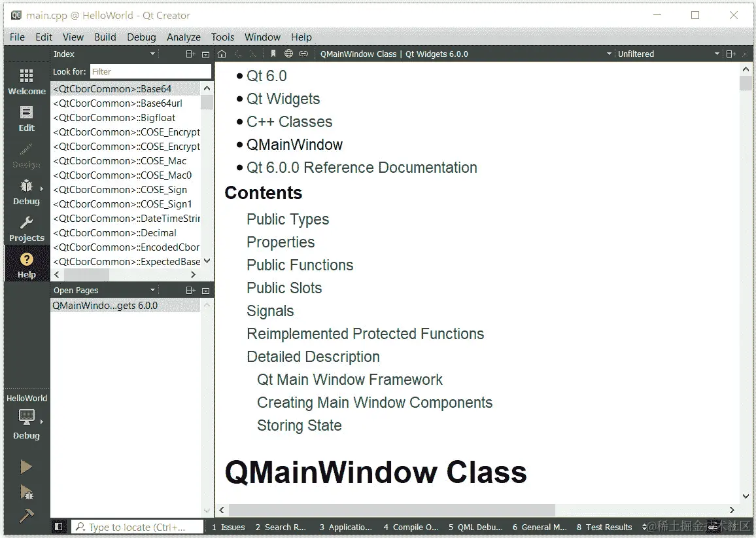Switch to Debug mode in sidebar
Screen dimensions: 756x538
tap(27, 192)
